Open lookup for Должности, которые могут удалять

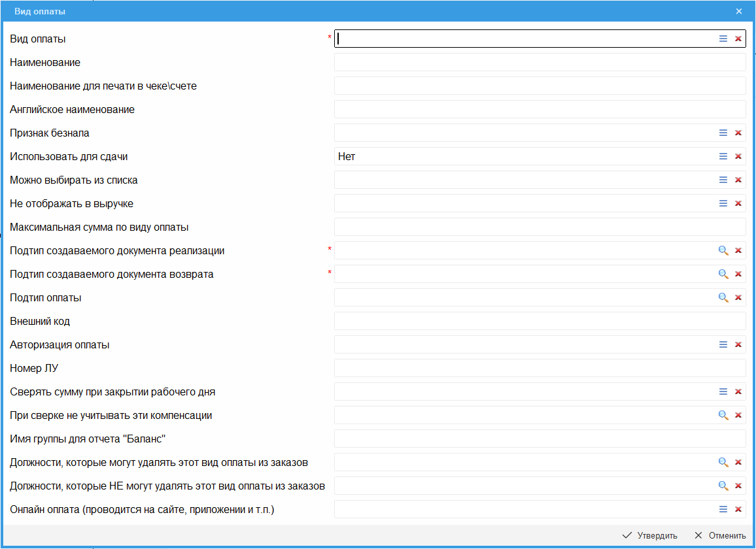(723, 462)
